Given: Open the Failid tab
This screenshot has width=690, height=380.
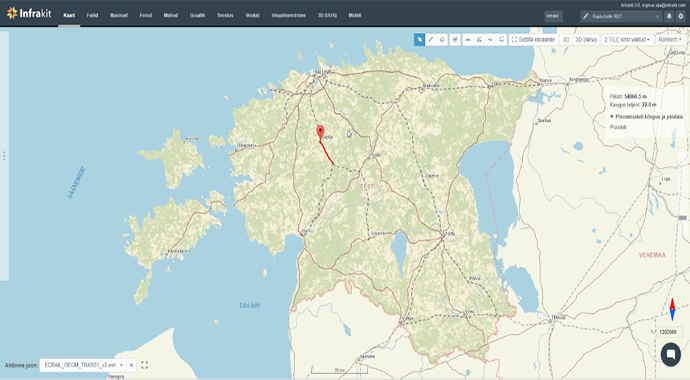Looking at the screenshot, I should tap(92, 15).
